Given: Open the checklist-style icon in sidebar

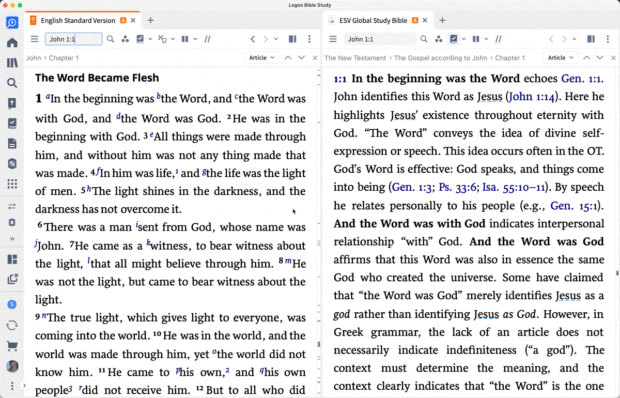Looking at the screenshot, I should tap(12, 123).
